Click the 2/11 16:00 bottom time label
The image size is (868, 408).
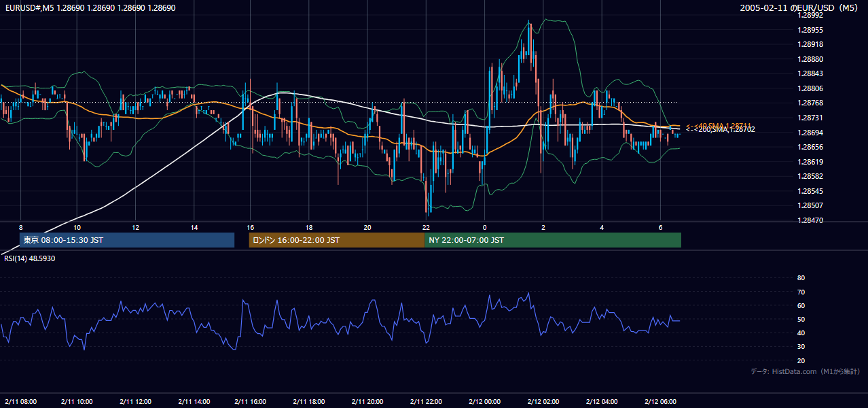(x=251, y=401)
